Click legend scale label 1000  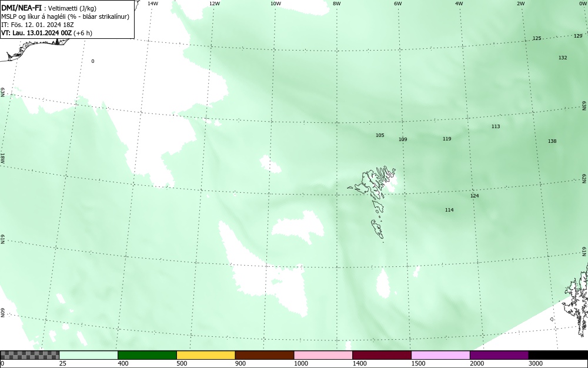tap(300, 363)
